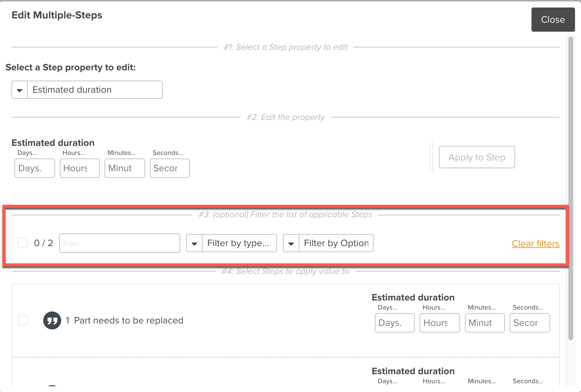Expand the Filter by Option dropdown
The image size is (581, 392).
(291, 243)
